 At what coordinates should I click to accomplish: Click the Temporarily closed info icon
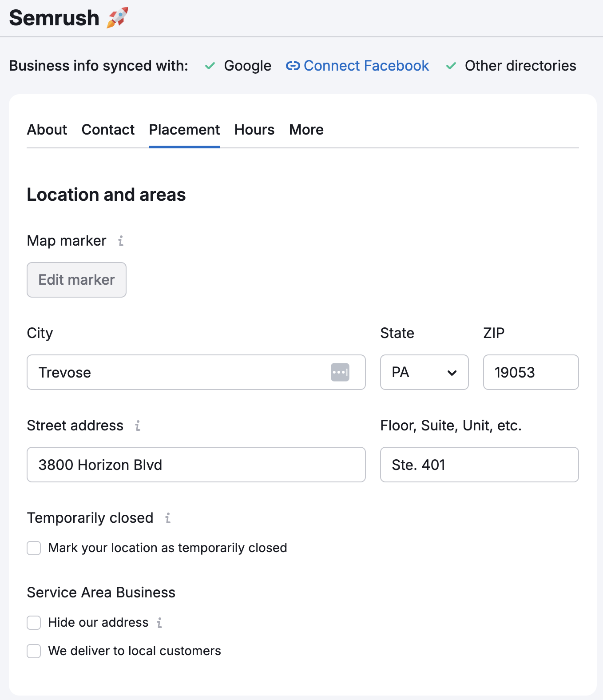168,518
